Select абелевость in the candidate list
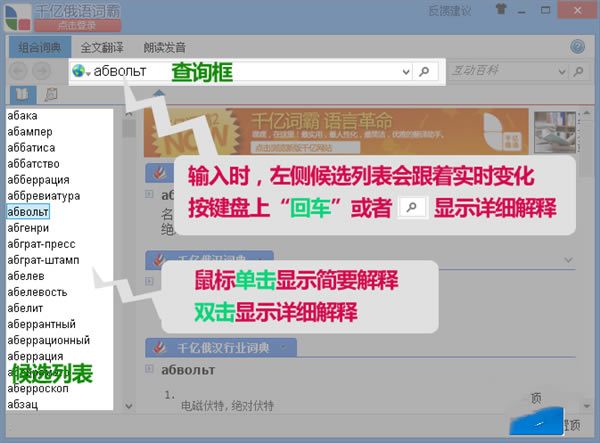 tap(37, 292)
